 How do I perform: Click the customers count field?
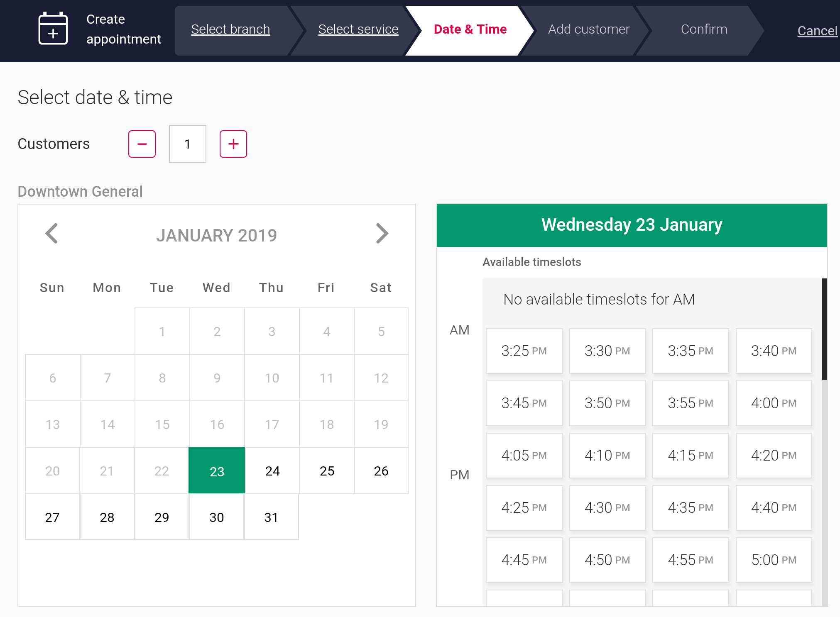188,144
